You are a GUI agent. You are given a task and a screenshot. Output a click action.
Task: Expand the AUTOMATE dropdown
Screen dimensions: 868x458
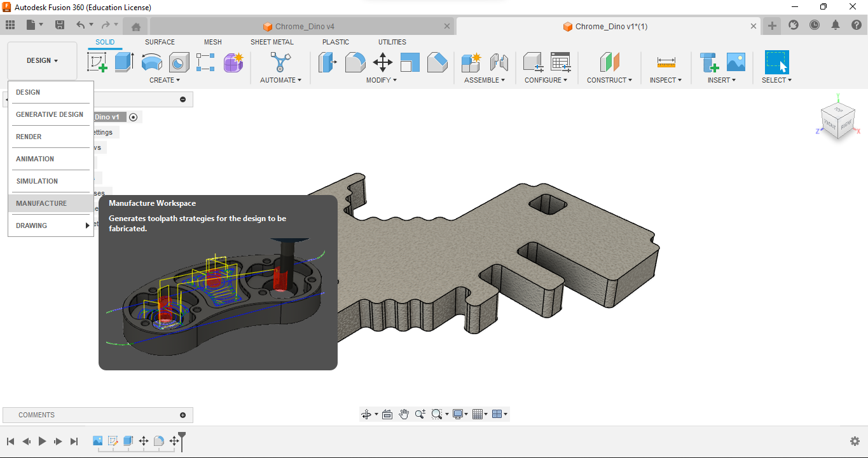tap(280, 80)
